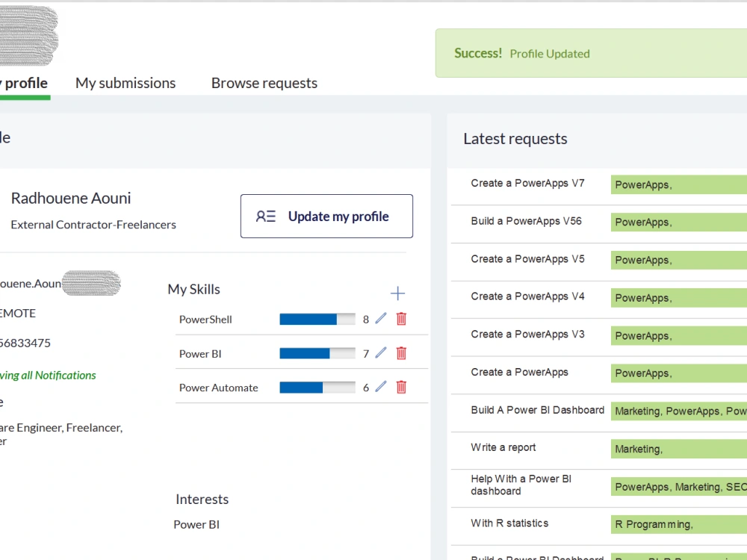
Task: Click the phone number ending 56833475
Action: pos(25,343)
